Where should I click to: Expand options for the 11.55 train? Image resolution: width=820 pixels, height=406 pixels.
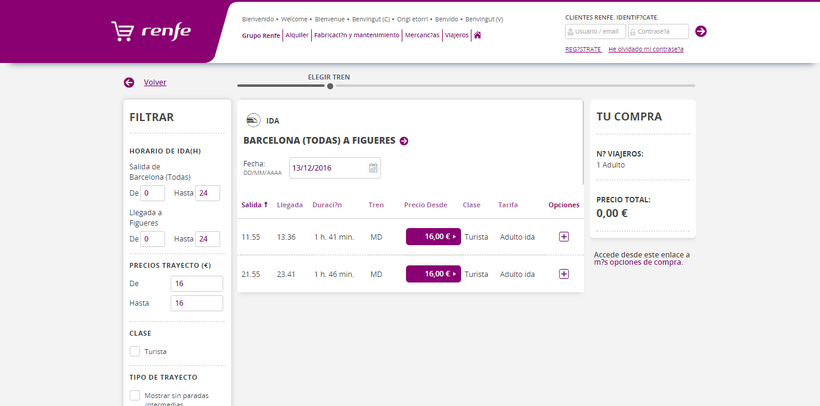pyautogui.click(x=564, y=237)
